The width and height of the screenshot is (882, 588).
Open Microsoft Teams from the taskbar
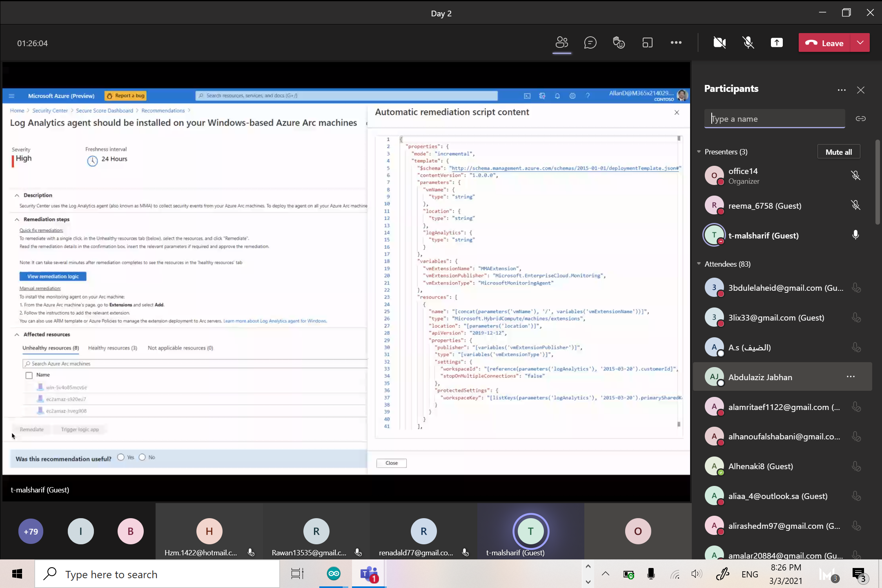(369, 574)
